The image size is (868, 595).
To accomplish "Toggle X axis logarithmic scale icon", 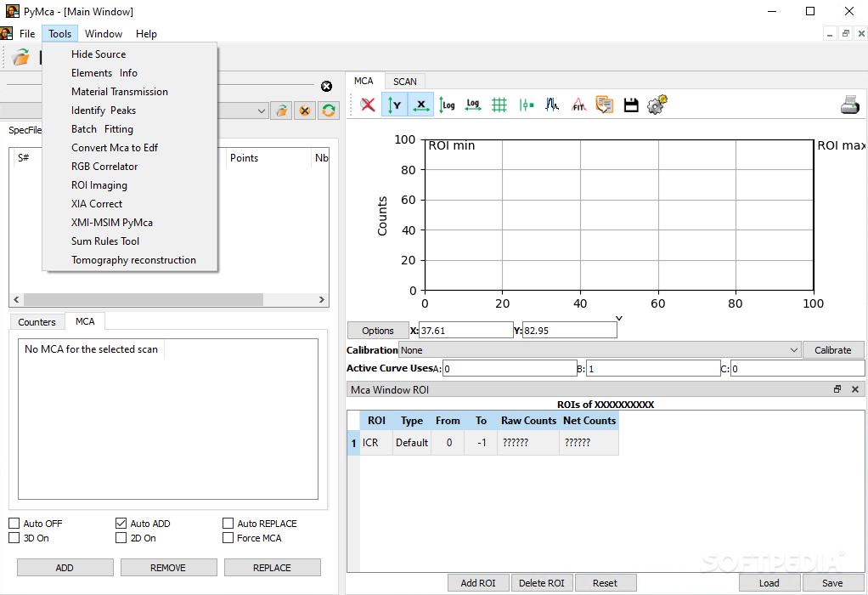I will click(x=473, y=105).
